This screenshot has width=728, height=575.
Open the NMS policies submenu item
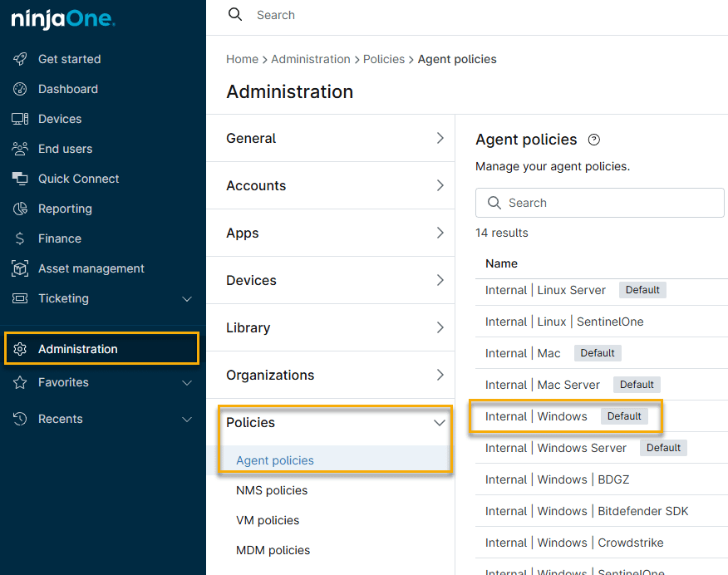[x=272, y=490]
